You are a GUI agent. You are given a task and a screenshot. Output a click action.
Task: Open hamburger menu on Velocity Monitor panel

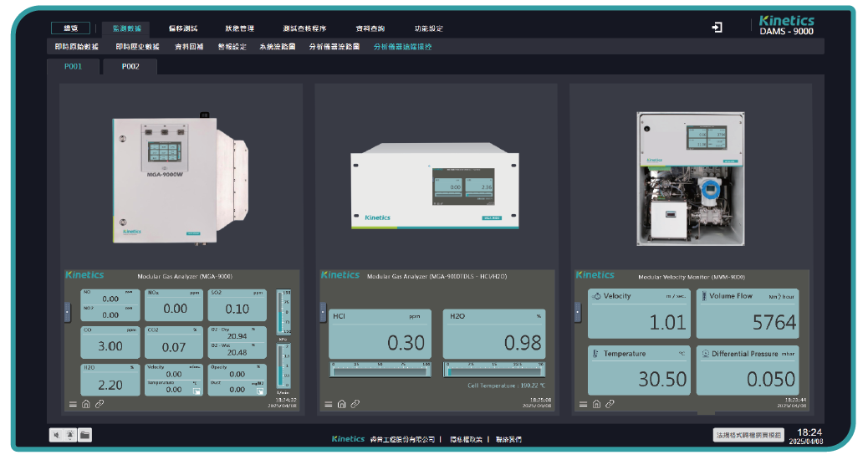(x=584, y=404)
